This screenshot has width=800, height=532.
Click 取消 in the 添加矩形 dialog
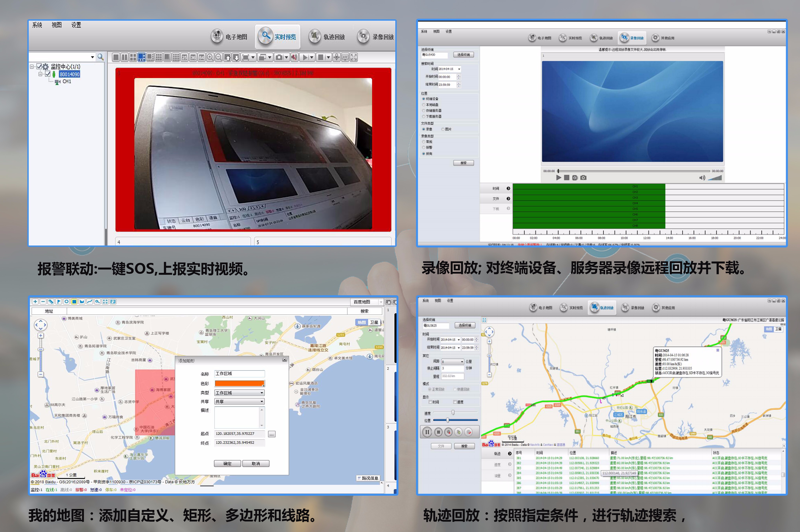[256, 463]
